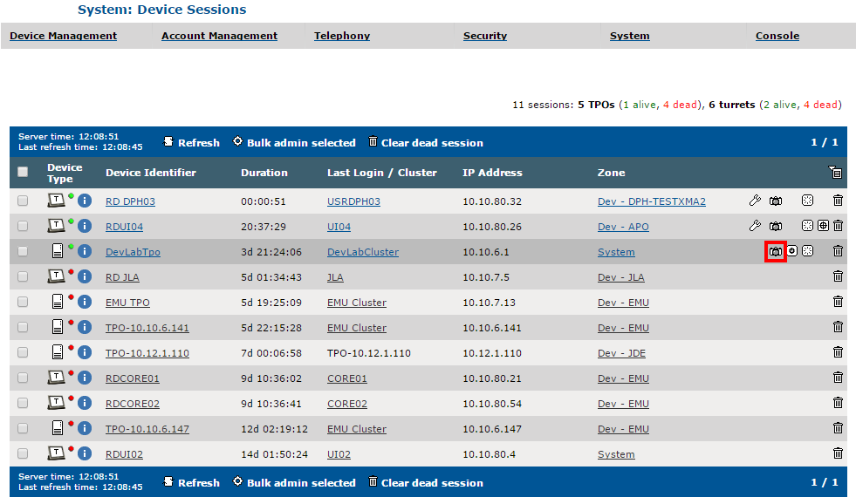Open the Dev - APO zone link
The width and height of the screenshot is (856, 504).
point(623,227)
